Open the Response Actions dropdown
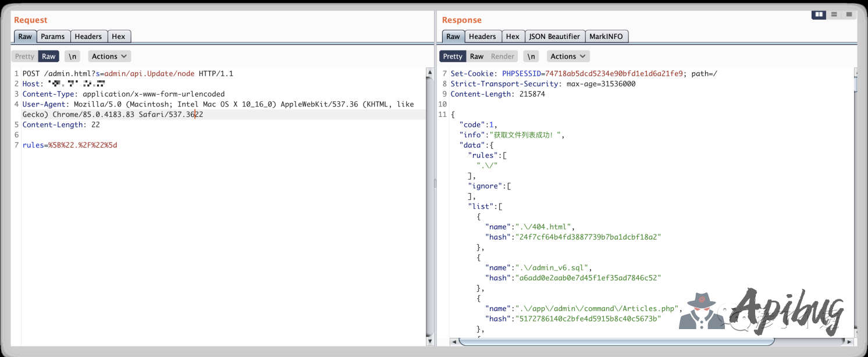 568,56
